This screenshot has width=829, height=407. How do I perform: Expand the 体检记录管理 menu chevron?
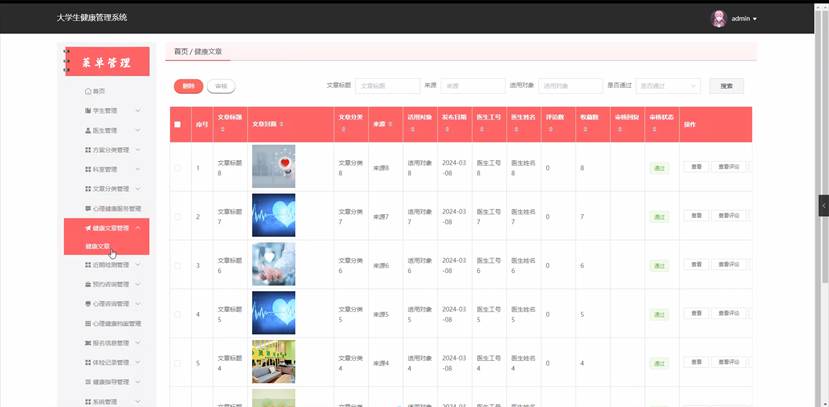(137, 363)
